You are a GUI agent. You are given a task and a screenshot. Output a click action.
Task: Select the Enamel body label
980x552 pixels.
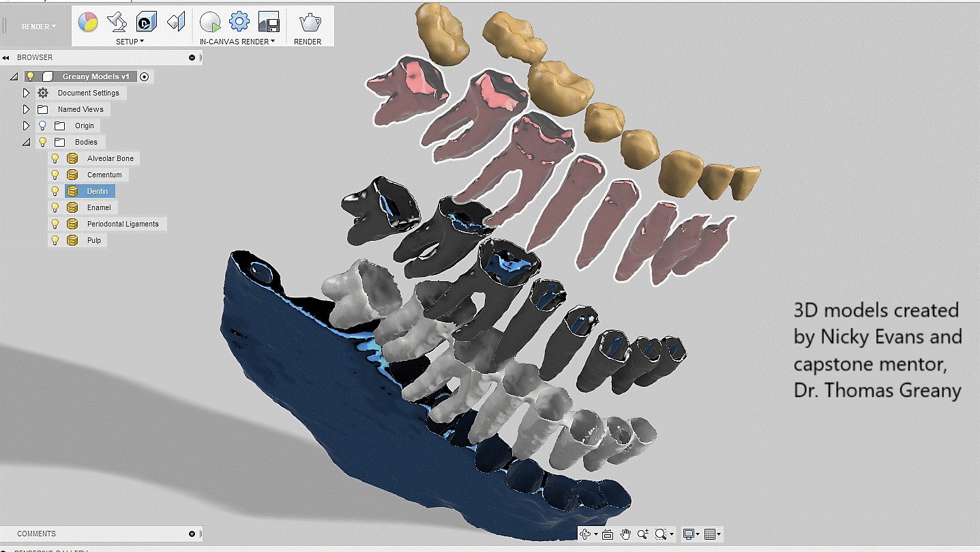99,207
